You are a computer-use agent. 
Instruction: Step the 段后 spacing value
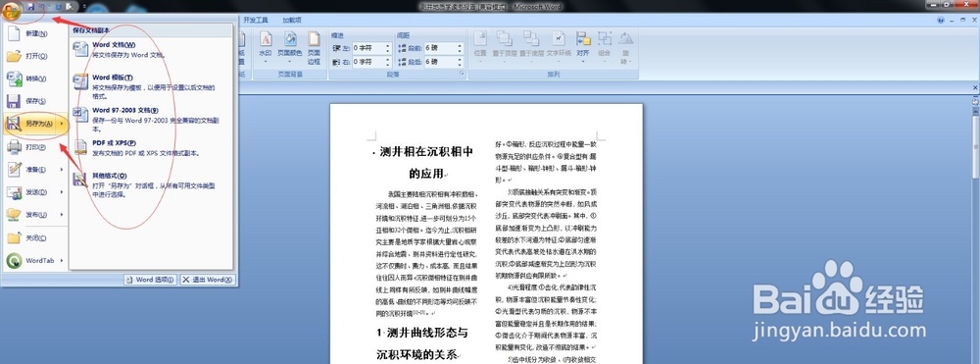coord(460,62)
